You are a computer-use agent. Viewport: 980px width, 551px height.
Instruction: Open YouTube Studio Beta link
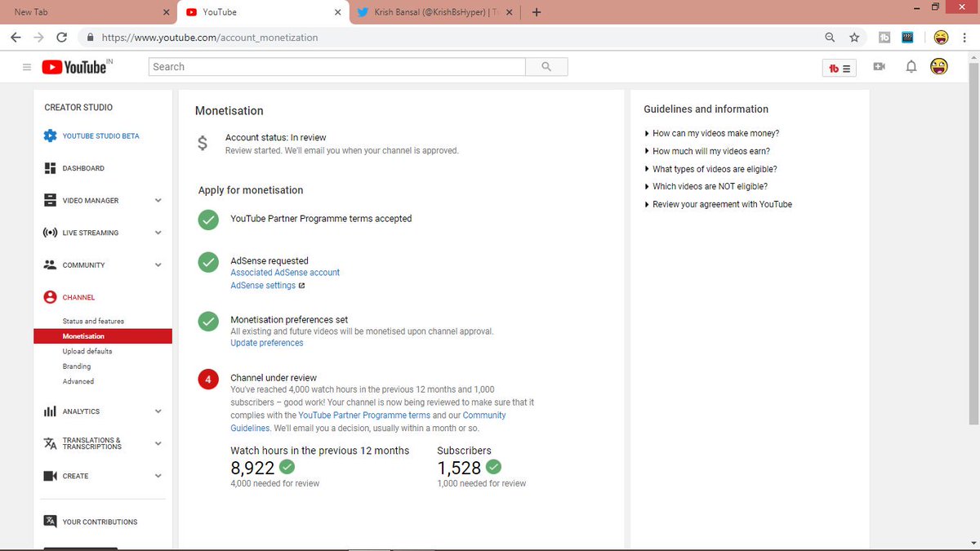coord(101,136)
